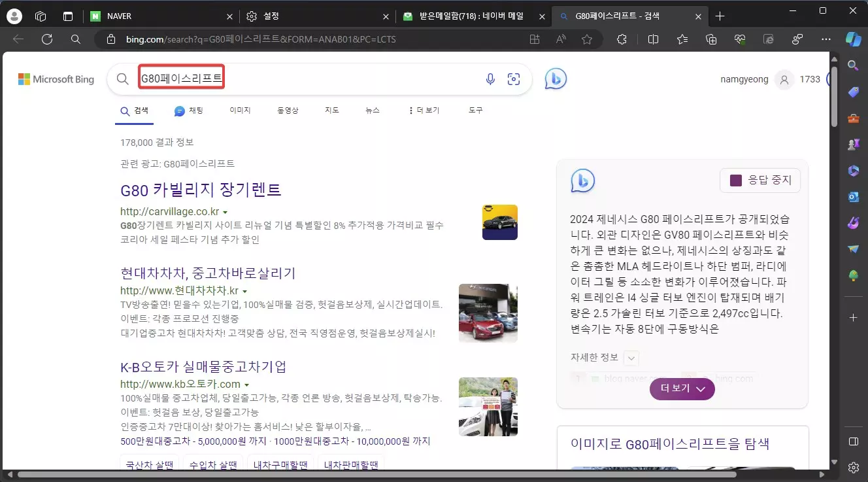This screenshot has width=868, height=482.
Task: Expand the 자세한 정보 dropdown
Action: (x=631, y=358)
